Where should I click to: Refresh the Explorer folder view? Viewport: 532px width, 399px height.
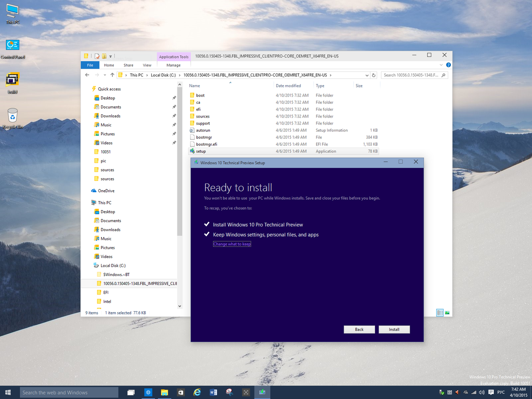tap(374, 75)
